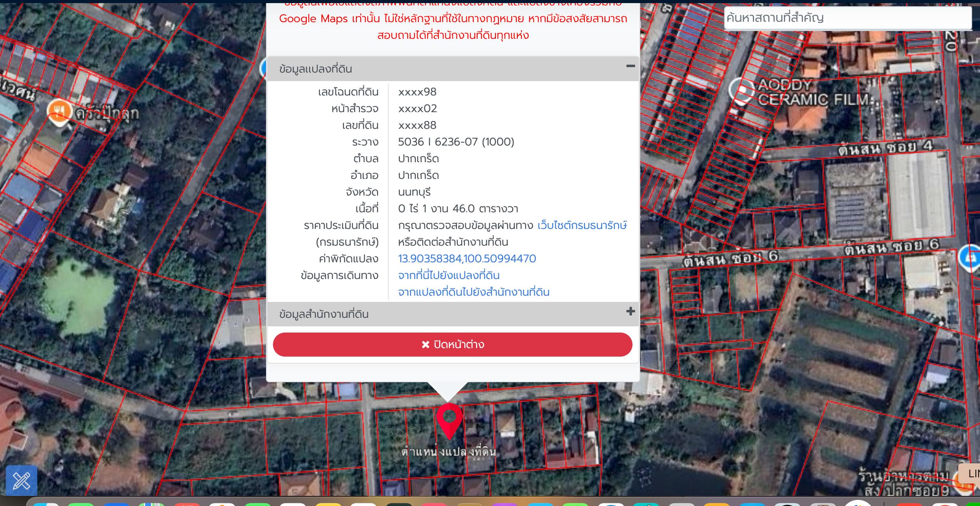Click the ตำแหน่งแปลงที่ดิน label under the pin
Screen dimensions: 980x506
[x=449, y=452]
